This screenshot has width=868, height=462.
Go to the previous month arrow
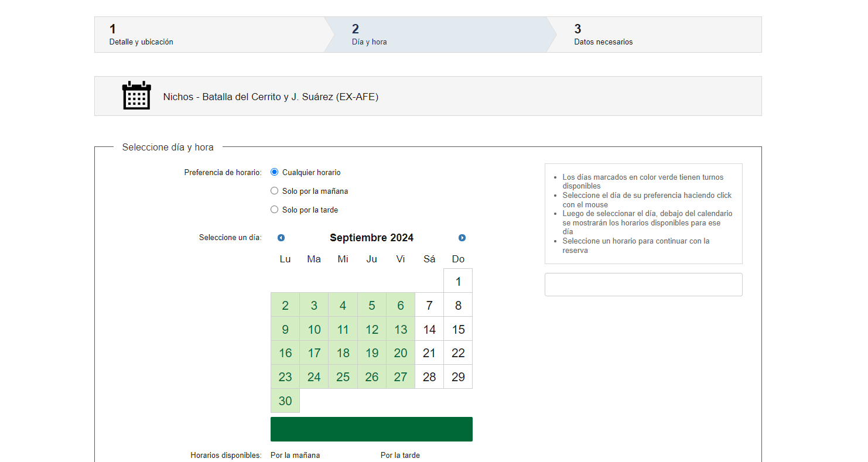pos(281,238)
